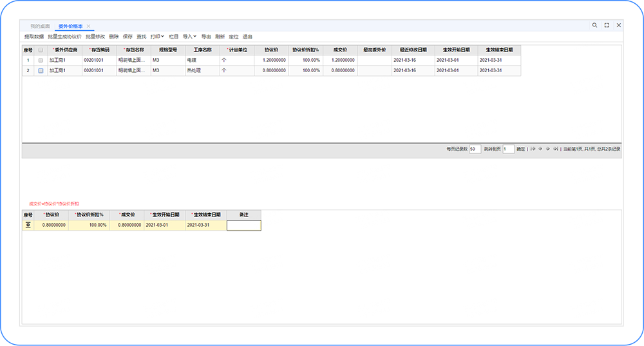644x346 pixels.
Task: Expand the 导入 dropdown menu
Action: 190,37
